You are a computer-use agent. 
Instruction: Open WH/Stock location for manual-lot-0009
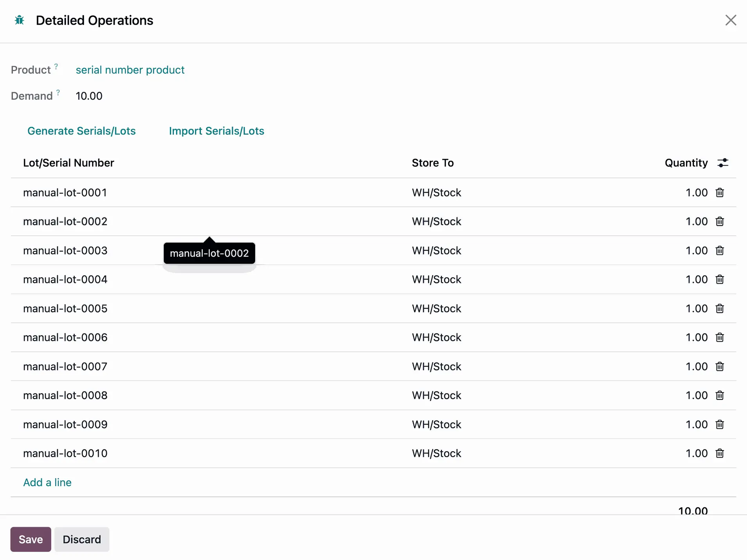point(436,424)
